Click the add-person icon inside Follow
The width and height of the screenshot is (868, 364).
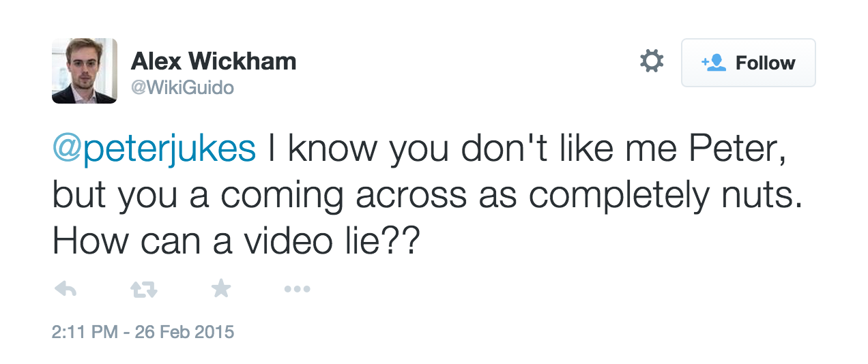[x=713, y=63]
